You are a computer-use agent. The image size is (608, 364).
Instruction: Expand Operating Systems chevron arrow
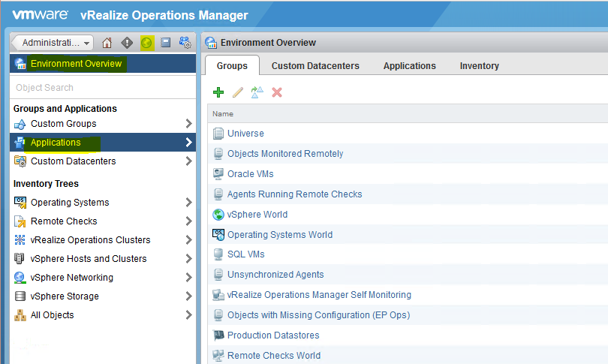[x=188, y=203]
